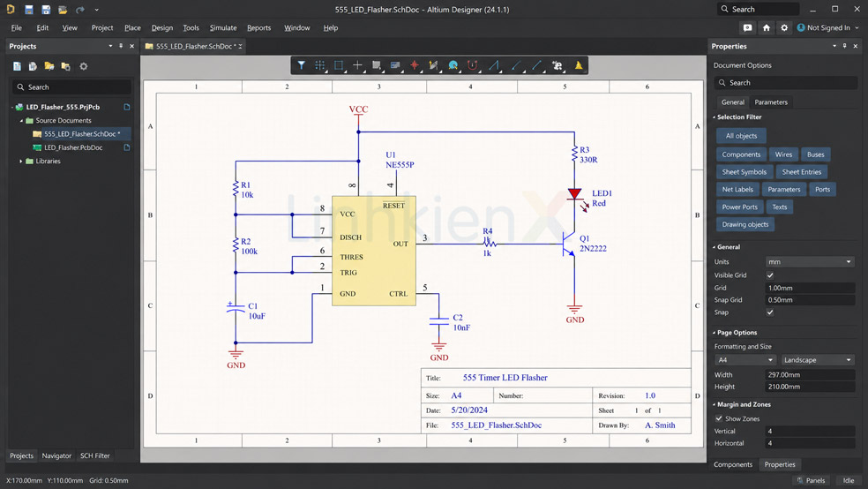Toggle the Power Ports selection filter

pyautogui.click(x=739, y=207)
